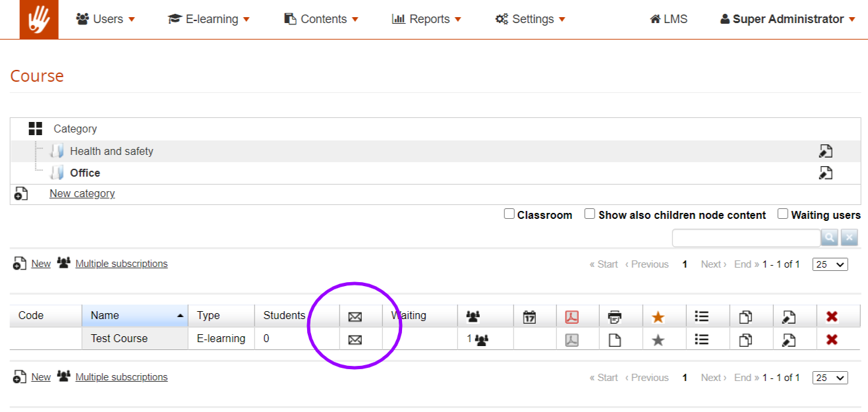Toggle the Waiting users checkbox

tap(783, 214)
